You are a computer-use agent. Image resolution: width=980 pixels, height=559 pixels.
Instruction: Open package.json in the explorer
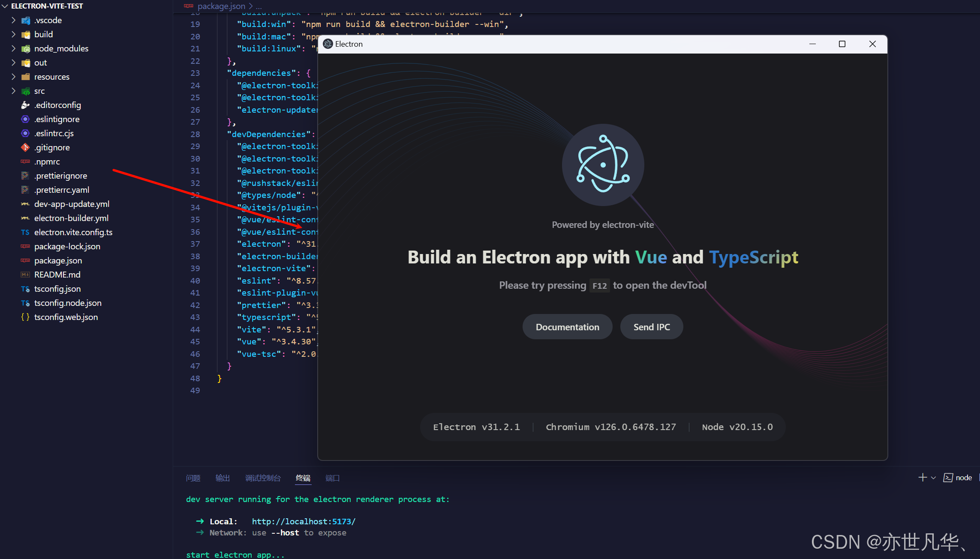pyautogui.click(x=58, y=260)
